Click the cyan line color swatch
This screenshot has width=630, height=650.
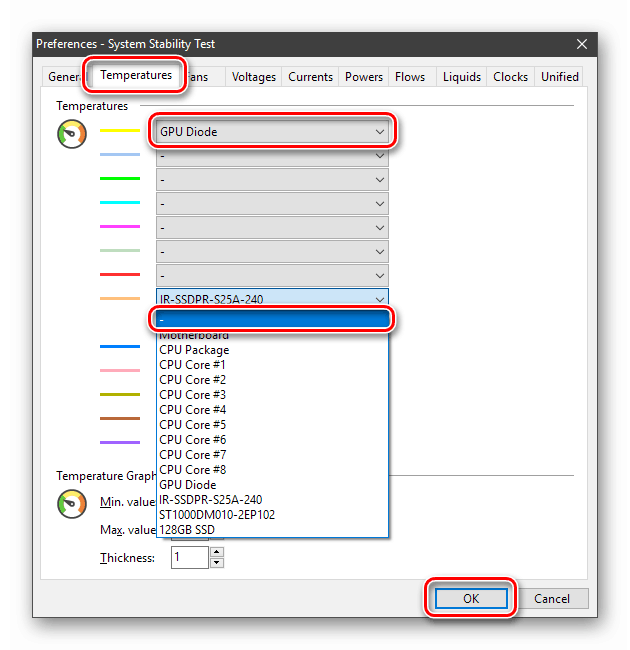120,202
